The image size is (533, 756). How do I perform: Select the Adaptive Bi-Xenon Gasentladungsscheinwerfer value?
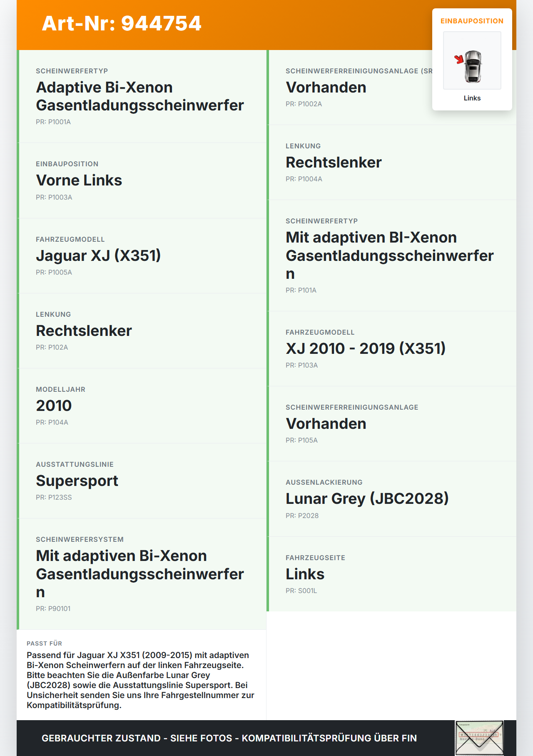(x=140, y=96)
